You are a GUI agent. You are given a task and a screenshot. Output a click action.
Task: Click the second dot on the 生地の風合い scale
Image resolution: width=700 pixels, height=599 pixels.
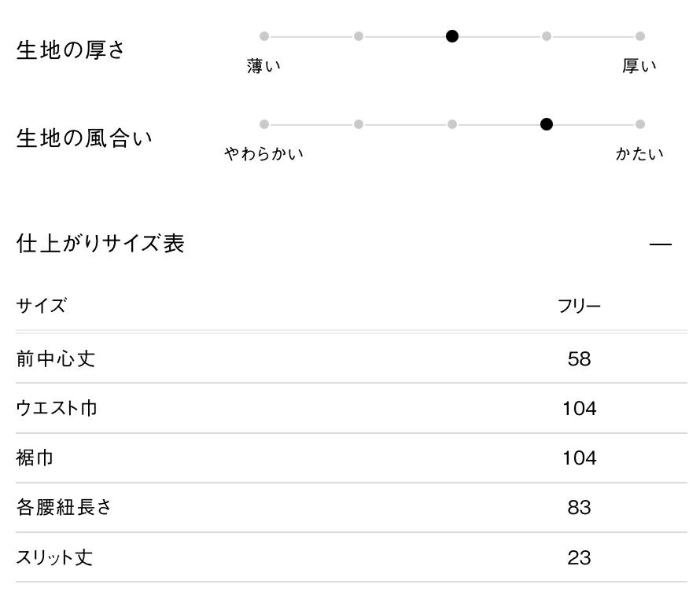click(x=359, y=124)
